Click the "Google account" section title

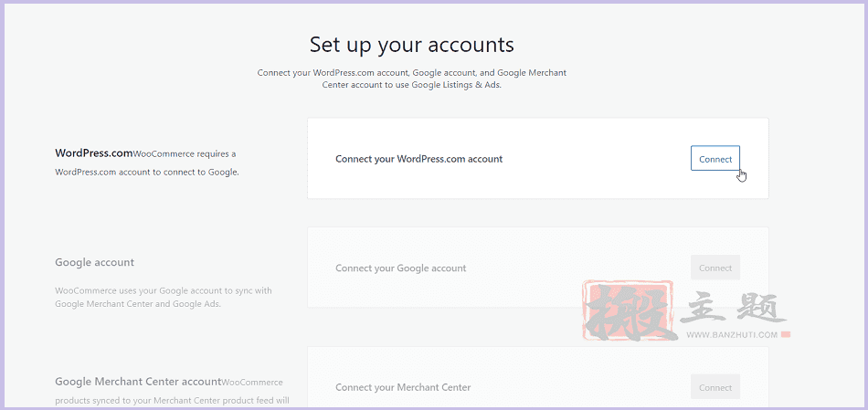[x=95, y=262]
